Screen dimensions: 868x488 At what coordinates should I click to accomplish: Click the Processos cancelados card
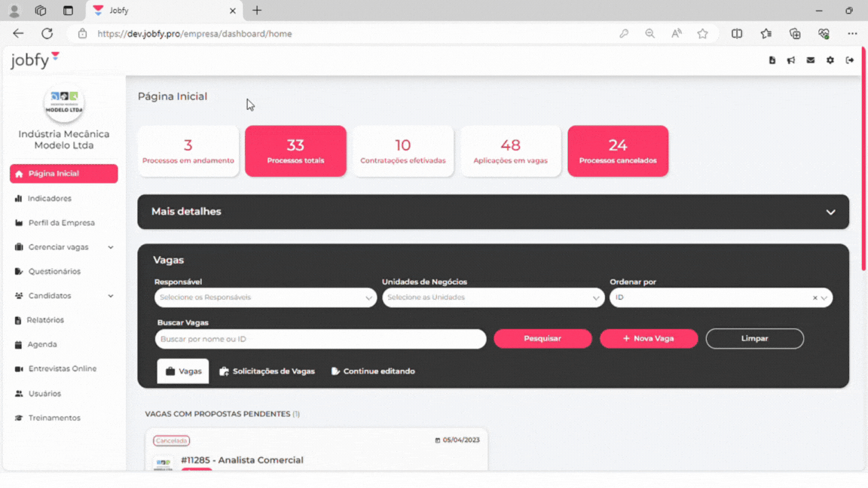618,151
